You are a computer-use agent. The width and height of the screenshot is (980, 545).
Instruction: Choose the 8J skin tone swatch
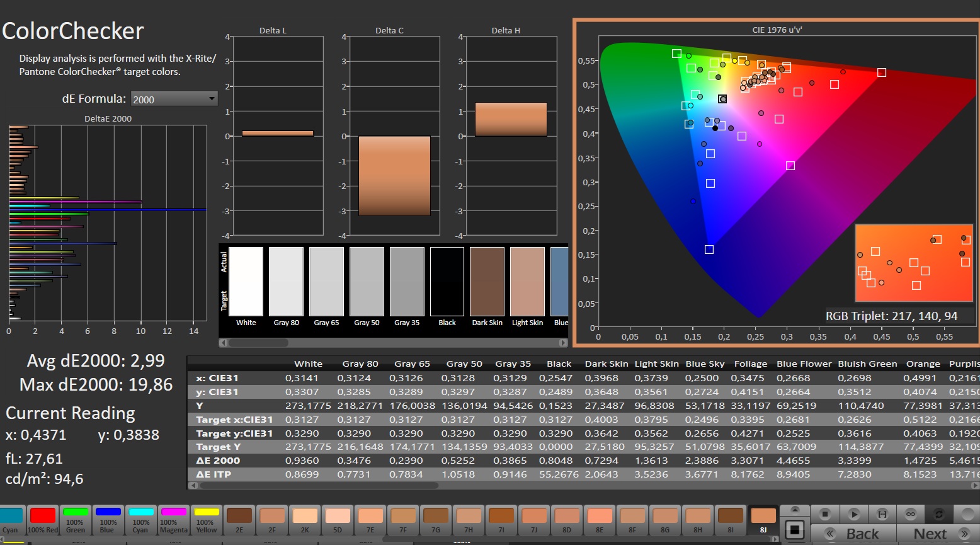tap(763, 515)
